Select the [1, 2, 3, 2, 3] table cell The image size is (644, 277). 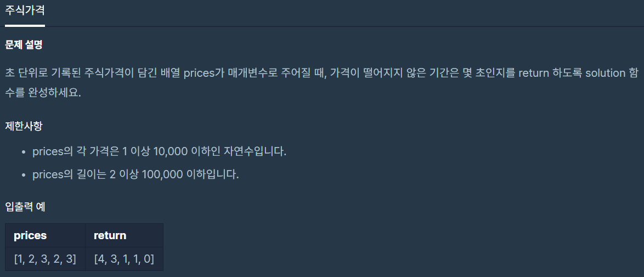pyautogui.click(x=45, y=259)
